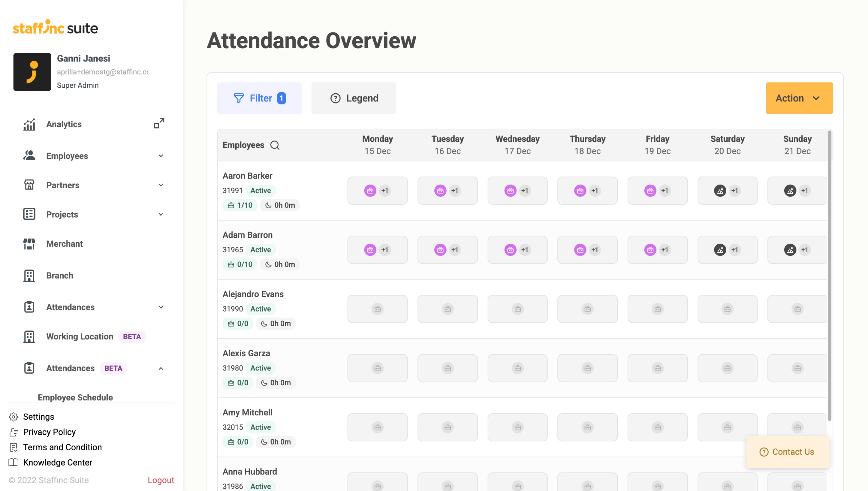Click the Logout link

coord(161,480)
